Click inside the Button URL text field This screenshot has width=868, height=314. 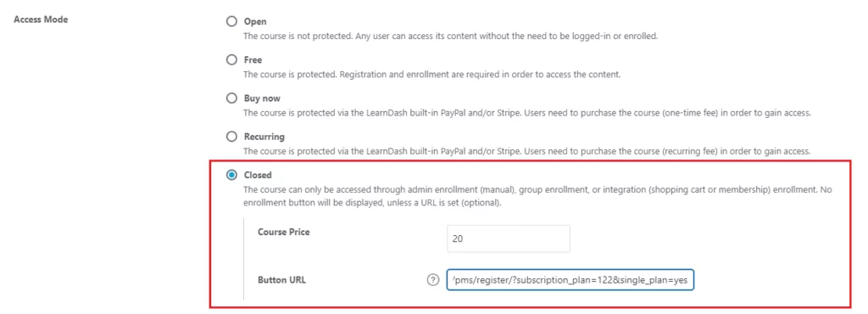[570, 280]
